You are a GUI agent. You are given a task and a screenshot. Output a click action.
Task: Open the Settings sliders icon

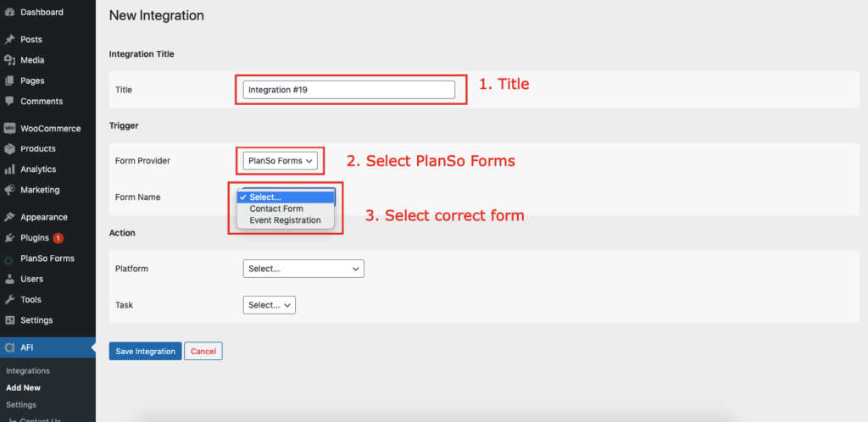(8, 320)
